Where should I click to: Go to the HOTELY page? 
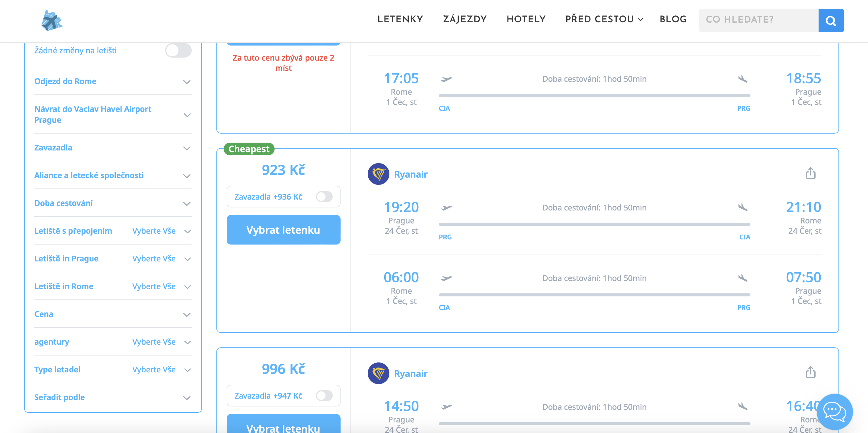pyautogui.click(x=526, y=19)
